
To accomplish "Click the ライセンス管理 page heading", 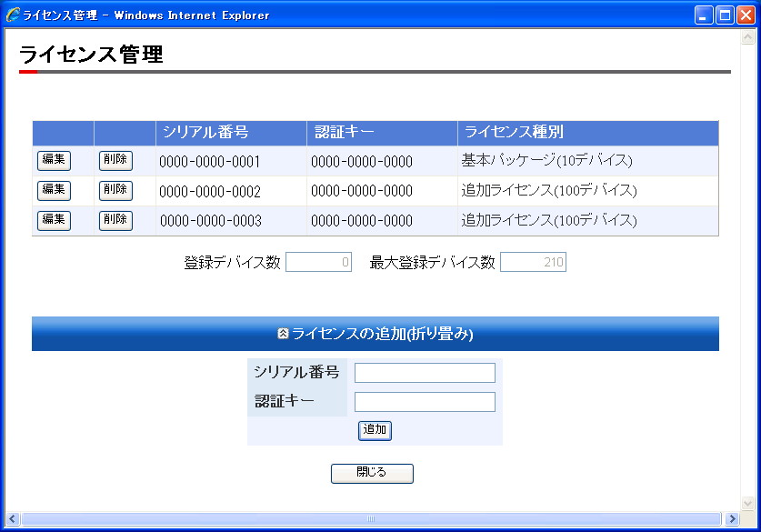I will (x=91, y=54).
